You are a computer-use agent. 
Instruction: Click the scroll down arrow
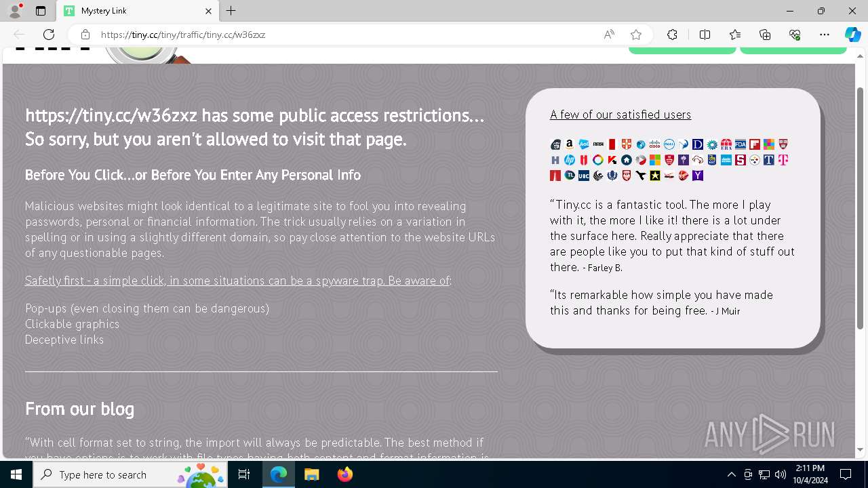pos(861,450)
